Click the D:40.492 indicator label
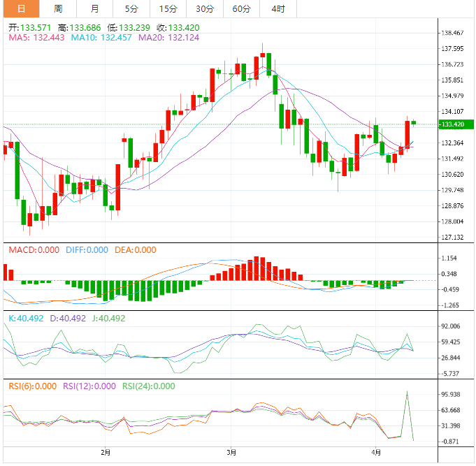The height and width of the screenshot is (466, 476). coord(68,319)
